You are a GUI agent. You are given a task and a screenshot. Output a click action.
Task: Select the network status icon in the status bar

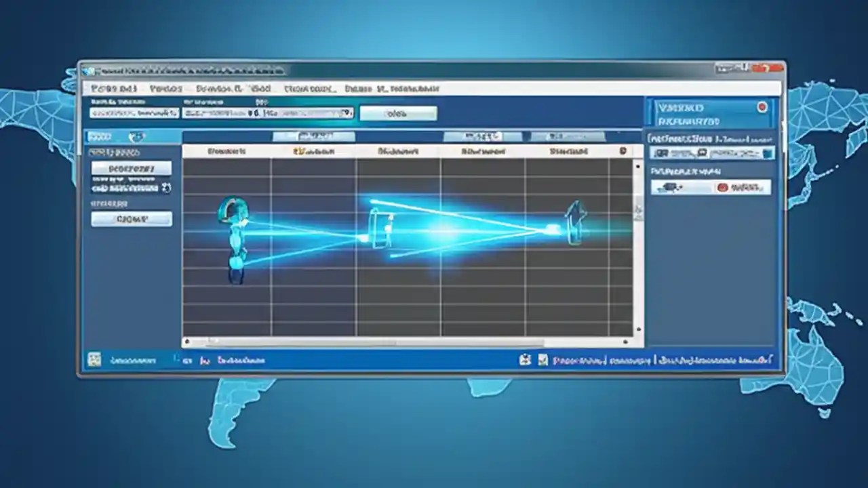tap(93, 360)
